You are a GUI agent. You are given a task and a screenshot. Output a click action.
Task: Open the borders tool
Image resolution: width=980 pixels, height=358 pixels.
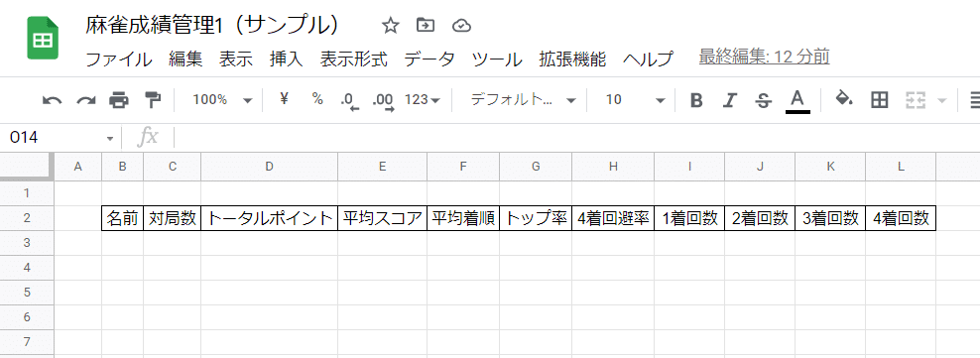(880, 100)
